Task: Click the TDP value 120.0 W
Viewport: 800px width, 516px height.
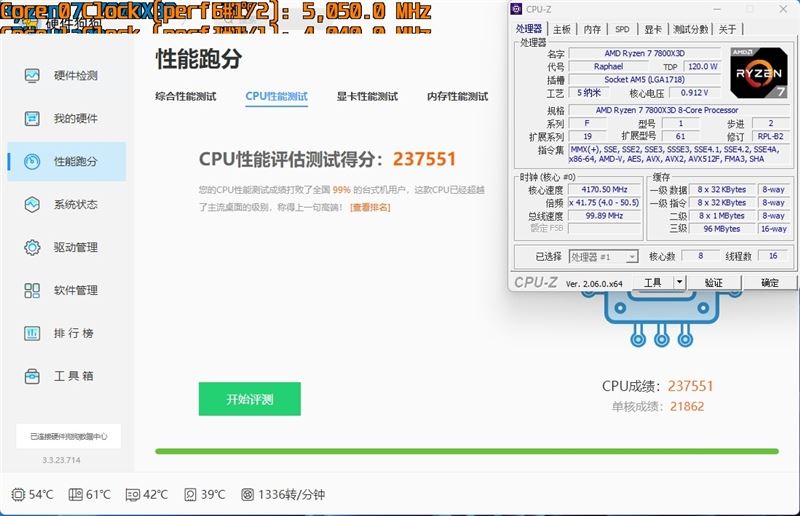Action: pyautogui.click(x=703, y=66)
